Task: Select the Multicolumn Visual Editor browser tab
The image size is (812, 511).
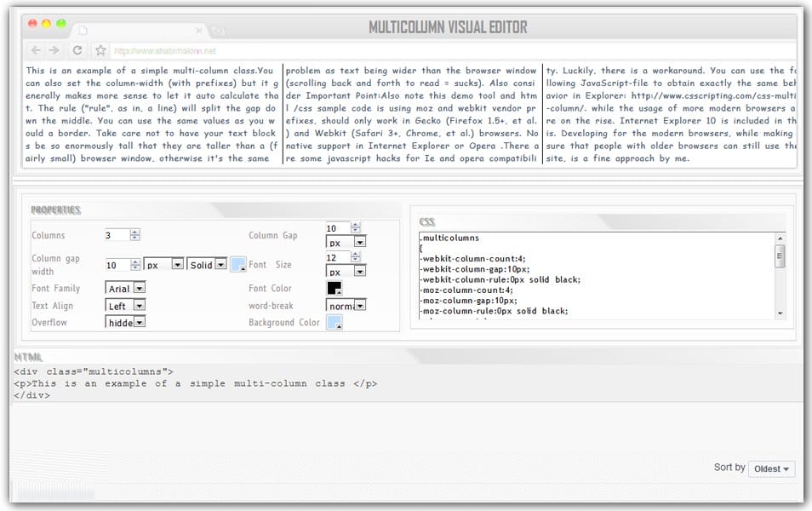Action: click(136, 28)
